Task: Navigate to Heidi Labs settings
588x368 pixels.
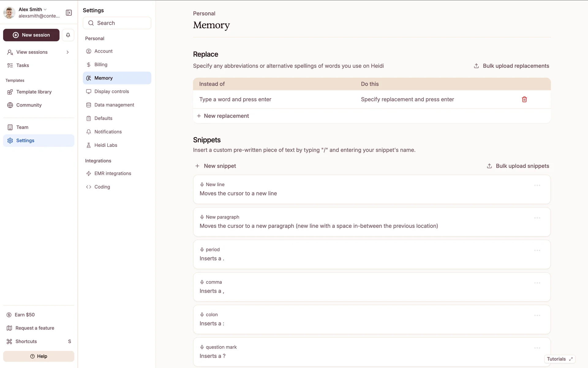Action: click(x=106, y=145)
